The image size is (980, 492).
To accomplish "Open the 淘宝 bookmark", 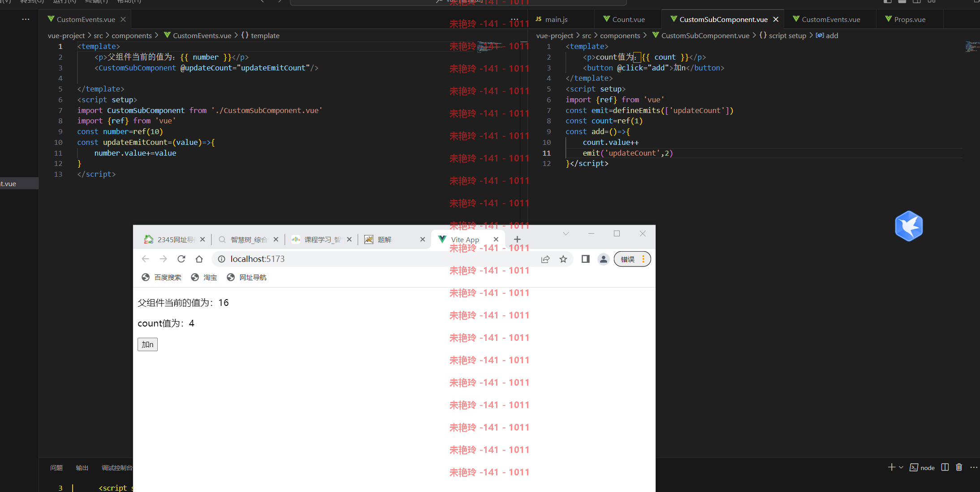I will pyautogui.click(x=203, y=277).
